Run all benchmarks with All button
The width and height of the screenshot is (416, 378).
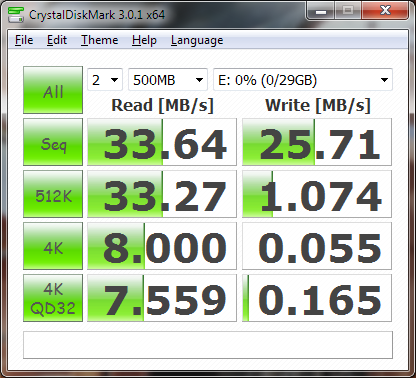[53, 90]
